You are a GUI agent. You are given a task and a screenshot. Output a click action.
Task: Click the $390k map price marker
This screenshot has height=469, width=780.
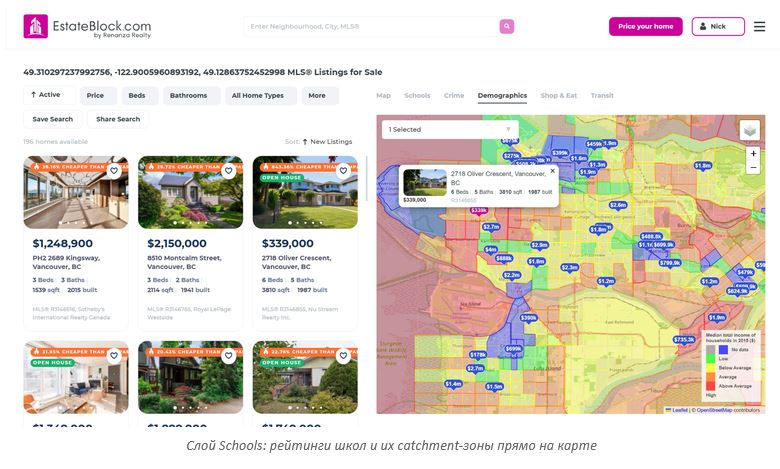point(528,318)
